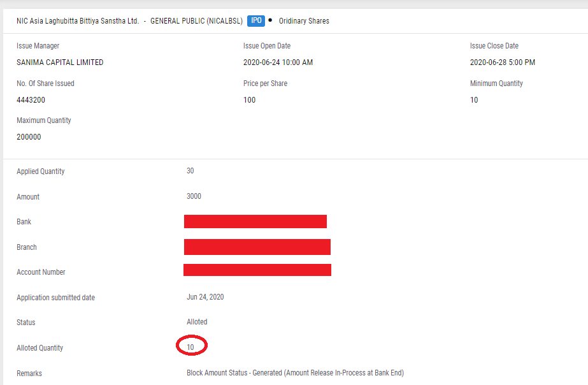Select the close date 2020-06-28 5:00 PM
Viewport: 588px width, 385px height.
[x=503, y=62]
